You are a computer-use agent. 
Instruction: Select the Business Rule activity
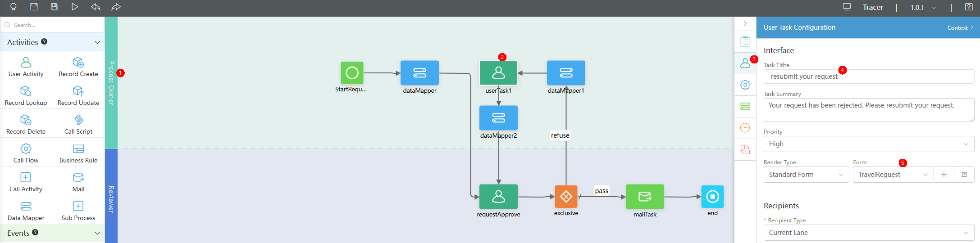78,153
